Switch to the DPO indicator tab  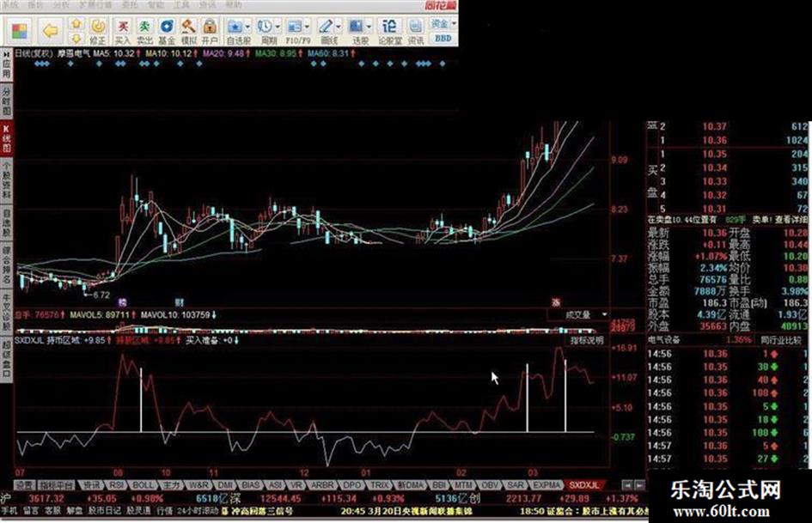(x=351, y=485)
